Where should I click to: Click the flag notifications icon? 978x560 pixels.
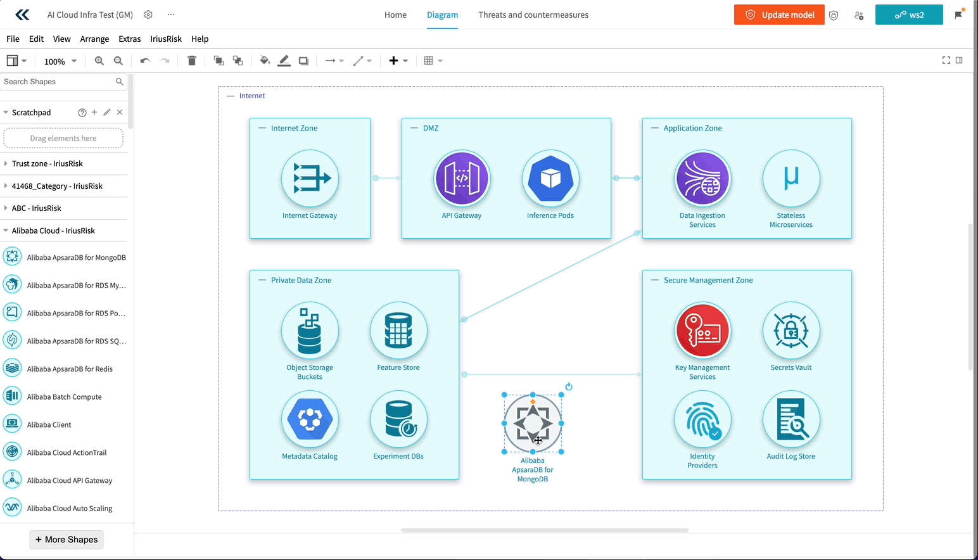[959, 15]
